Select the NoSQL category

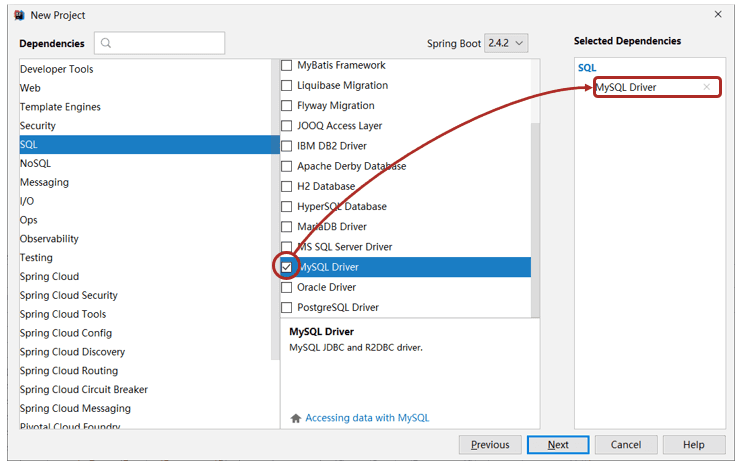35,163
